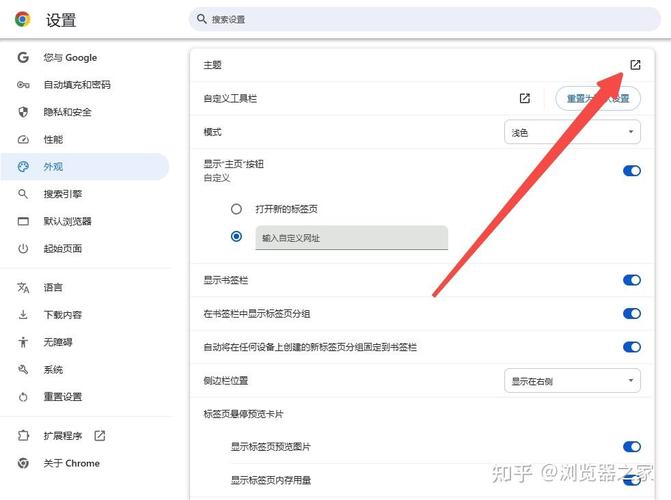Click the shield icon for privacy and security
This screenshot has width=671, height=500.
point(23,112)
